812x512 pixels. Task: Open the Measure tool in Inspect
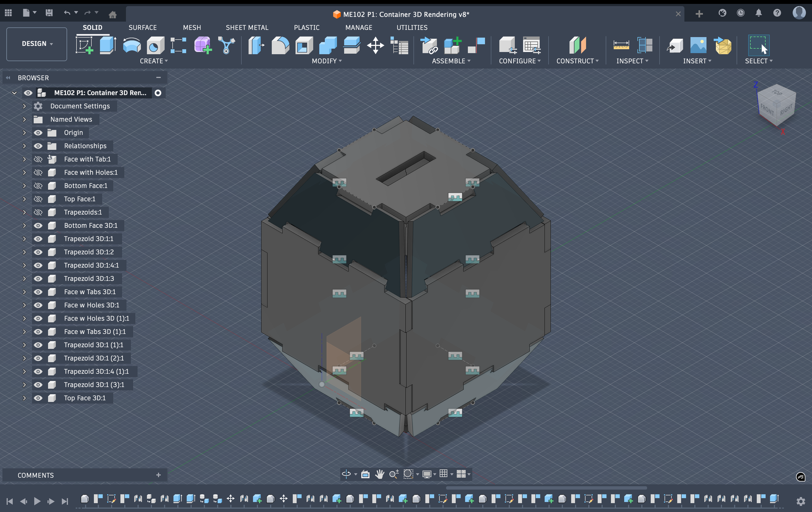[x=621, y=45]
